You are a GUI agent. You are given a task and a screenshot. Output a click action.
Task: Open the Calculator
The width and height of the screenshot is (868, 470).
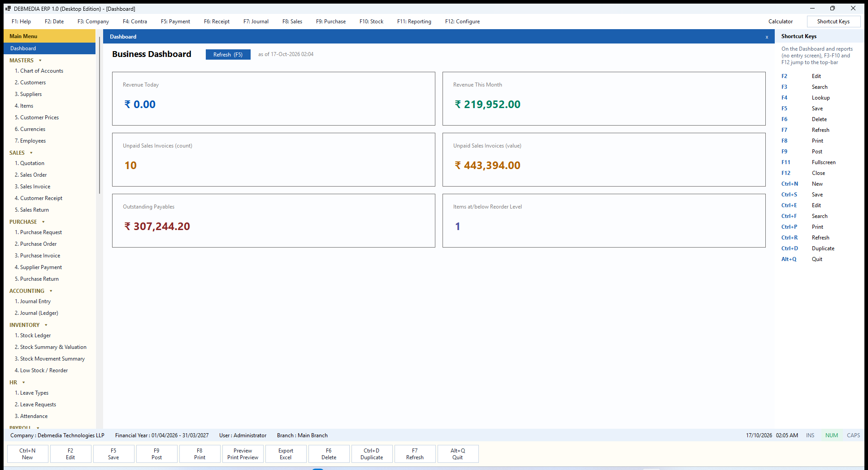[780, 22]
